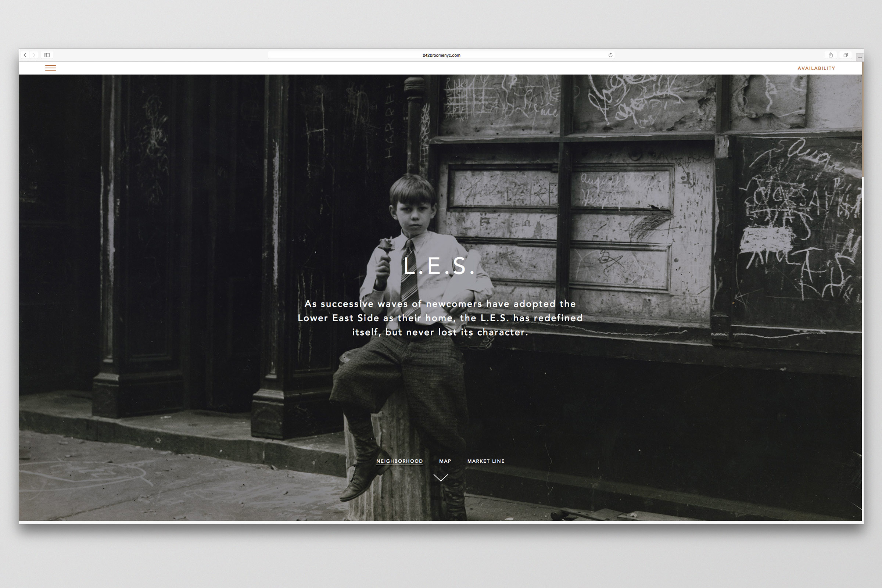Click the L.E.S. headline text
This screenshot has height=588, width=882.
click(x=440, y=266)
